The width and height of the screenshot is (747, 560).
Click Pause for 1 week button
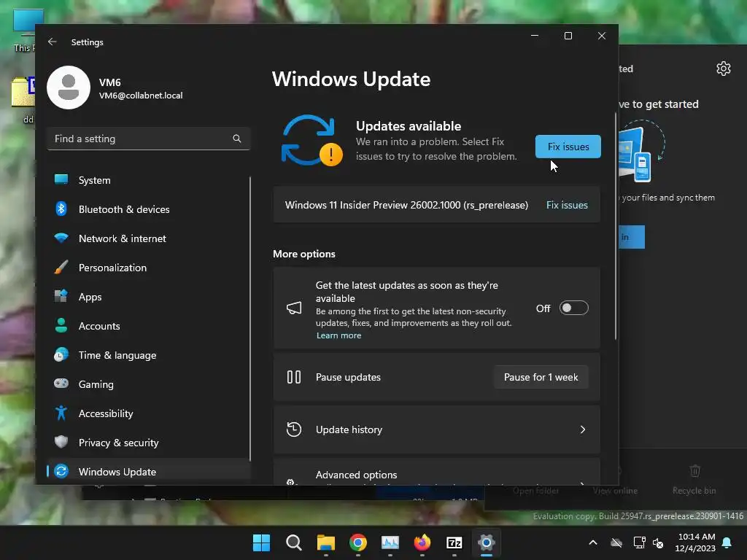coord(541,377)
